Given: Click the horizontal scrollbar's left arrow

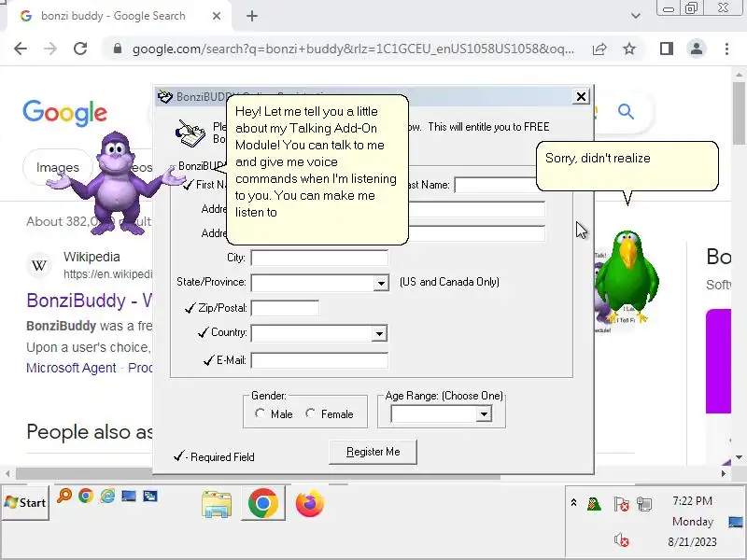Looking at the screenshot, I should coord(7,474).
